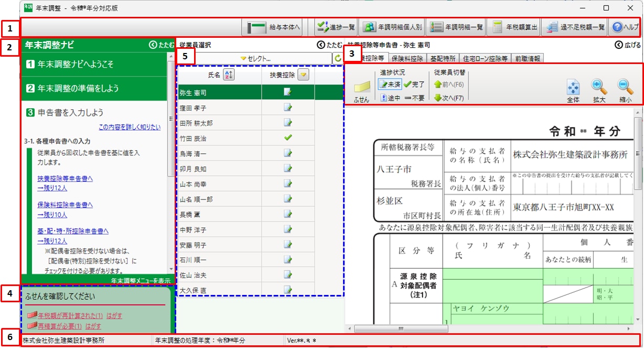Click the この内容を詳しく知りたい link

click(130, 127)
